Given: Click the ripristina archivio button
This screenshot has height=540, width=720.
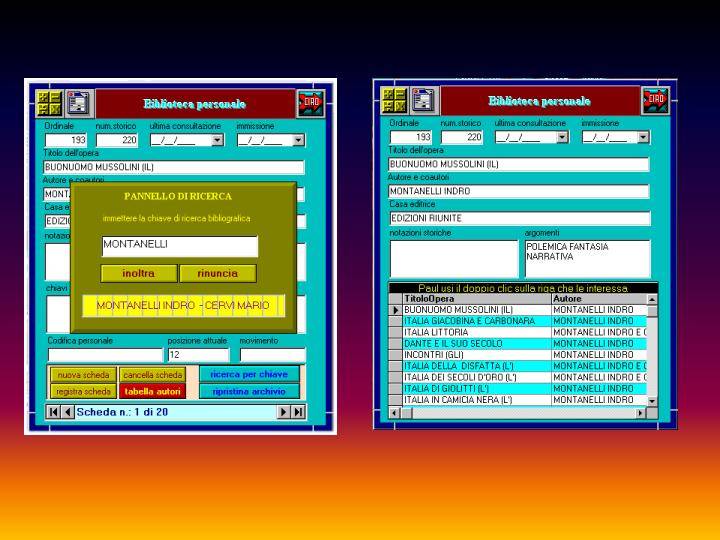Looking at the screenshot, I should (x=249, y=391).
